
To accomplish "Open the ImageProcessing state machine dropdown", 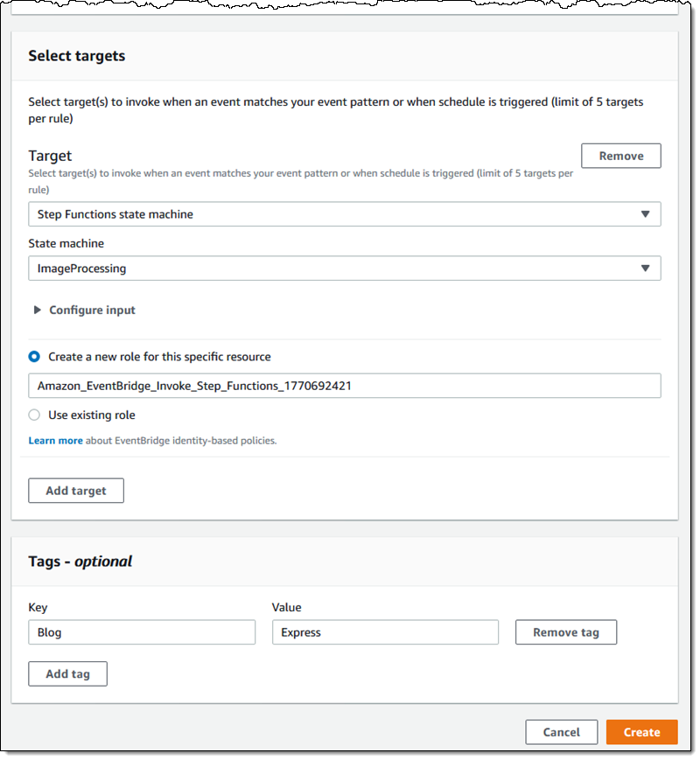I will pos(332,268).
